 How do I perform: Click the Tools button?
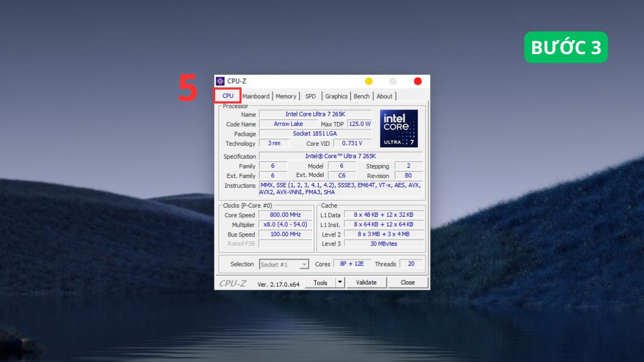320,282
